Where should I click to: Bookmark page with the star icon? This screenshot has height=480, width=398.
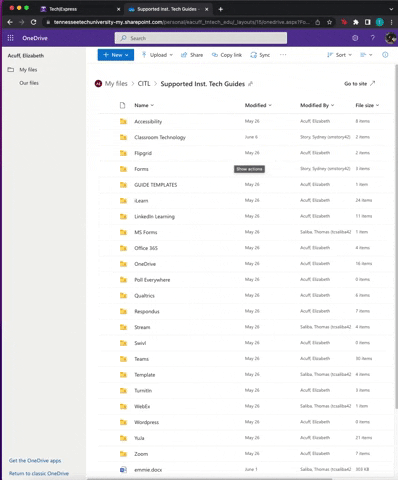coord(329,22)
